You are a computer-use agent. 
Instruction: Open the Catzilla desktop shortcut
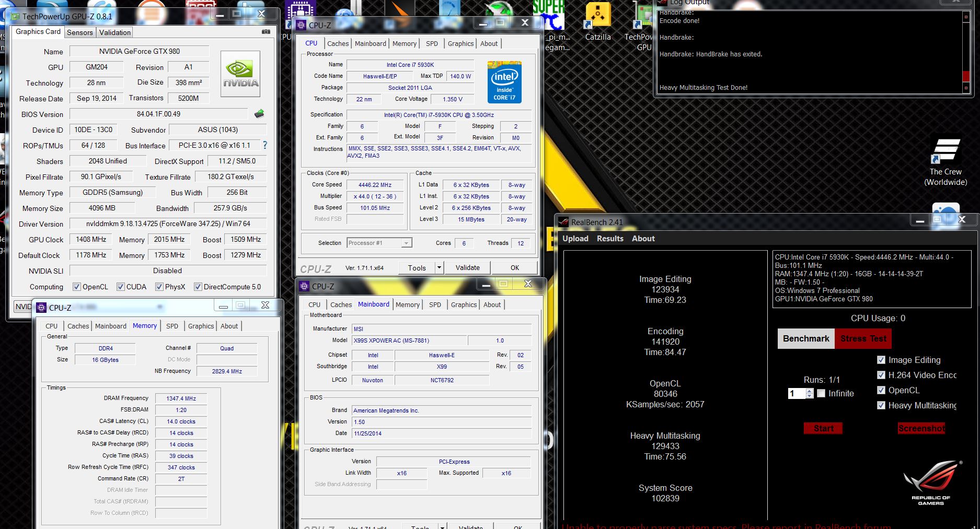[598, 21]
